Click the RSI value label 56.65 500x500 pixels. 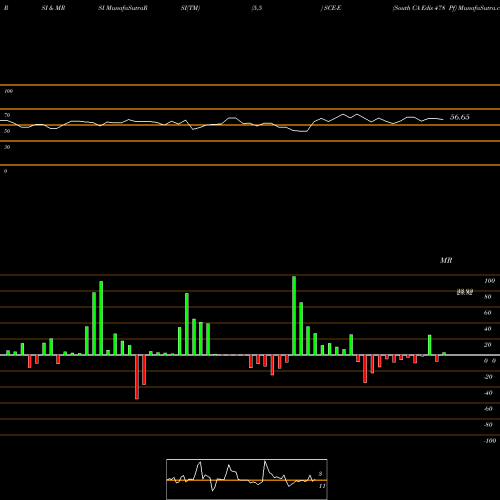(x=460, y=117)
